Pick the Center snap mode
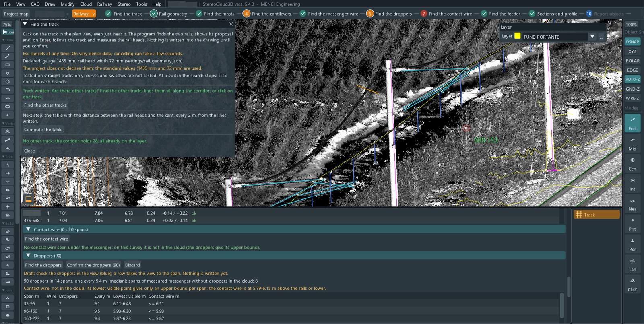 [x=632, y=163]
